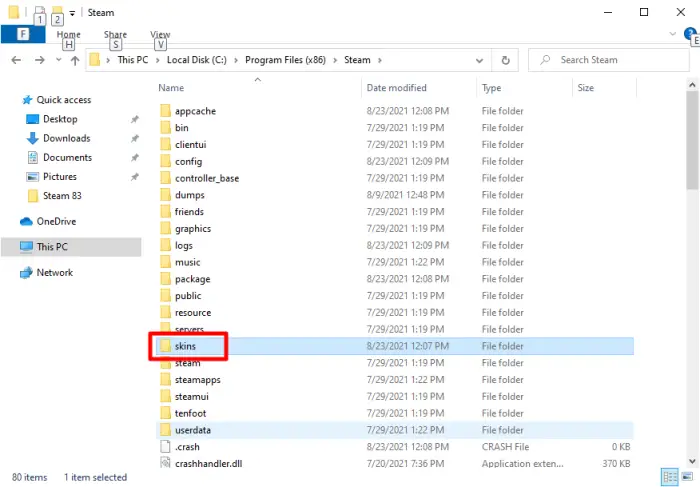This screenshot has width=700, height=487.
Task: Click the userdata folder icon
Action: coord(166,430)
